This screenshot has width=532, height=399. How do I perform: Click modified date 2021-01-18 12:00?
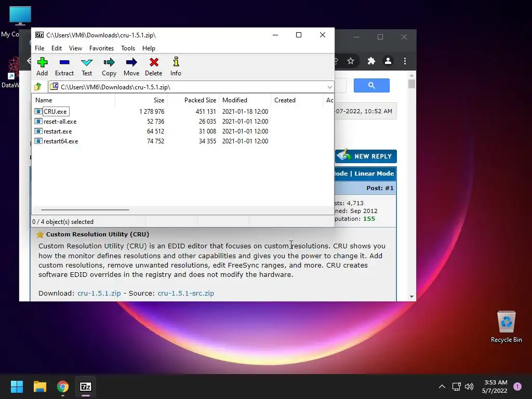point(245,111)
